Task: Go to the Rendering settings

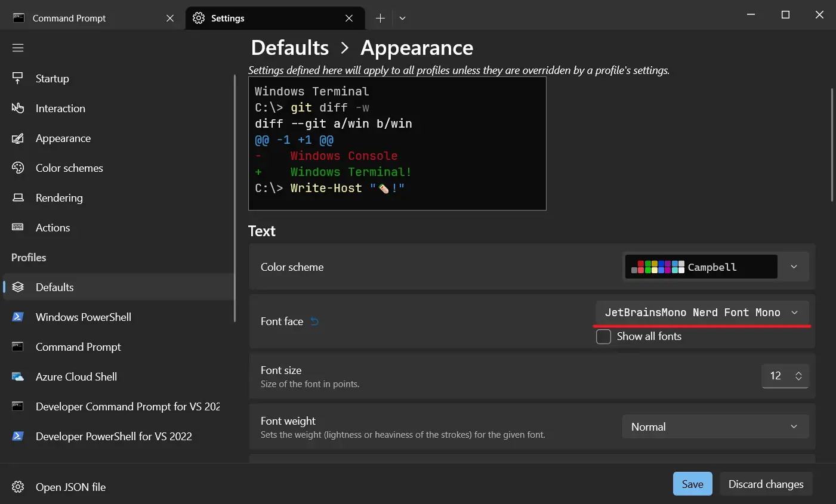Action: point(59,197)
